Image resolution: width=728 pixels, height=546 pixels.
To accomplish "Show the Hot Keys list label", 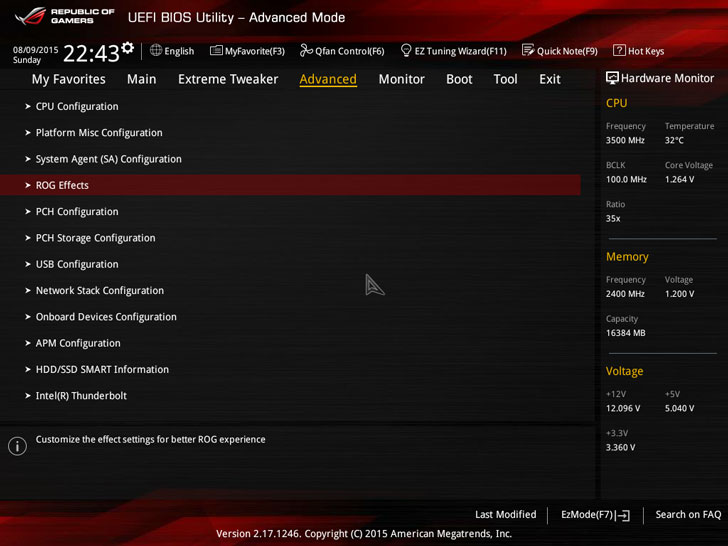I will (646, 51).
